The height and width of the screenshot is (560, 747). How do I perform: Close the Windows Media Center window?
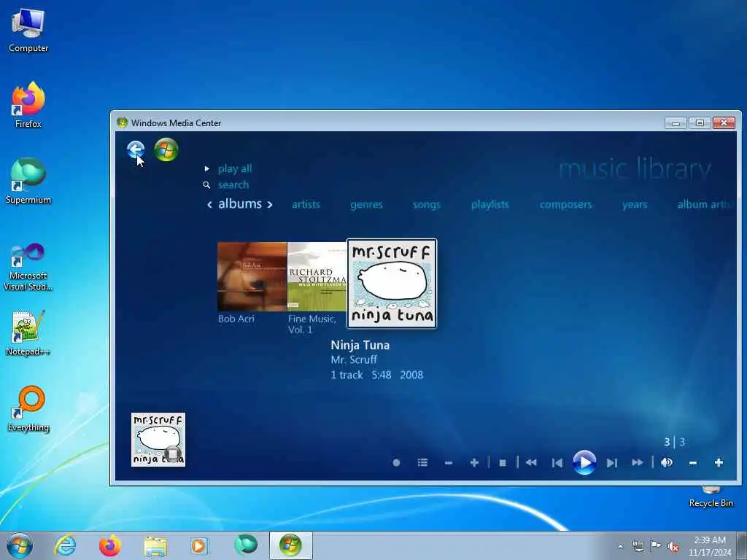(x=724, y=122)
